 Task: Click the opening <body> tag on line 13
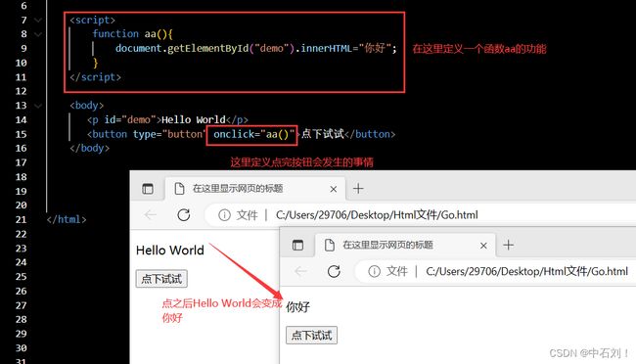pos(87,106)
